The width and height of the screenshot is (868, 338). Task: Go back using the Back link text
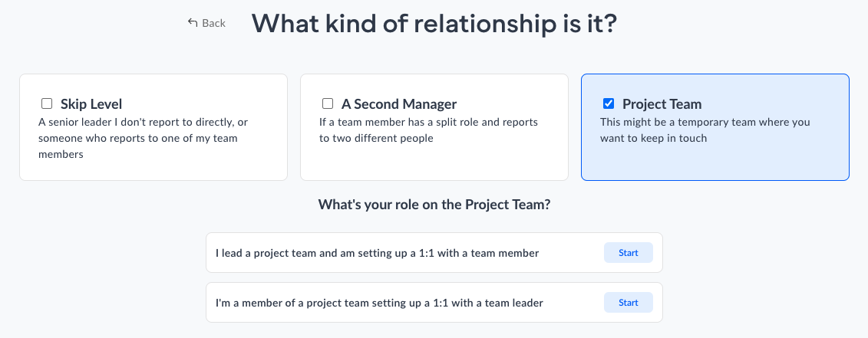click(213, 23)
